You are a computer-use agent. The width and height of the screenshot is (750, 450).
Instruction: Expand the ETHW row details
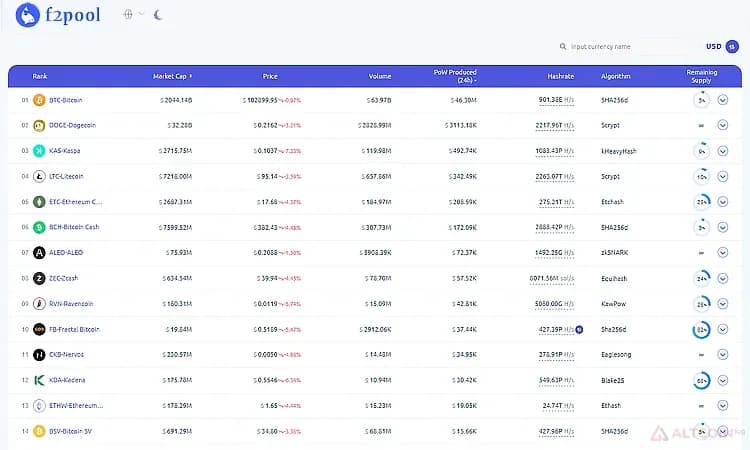[723, 406]
